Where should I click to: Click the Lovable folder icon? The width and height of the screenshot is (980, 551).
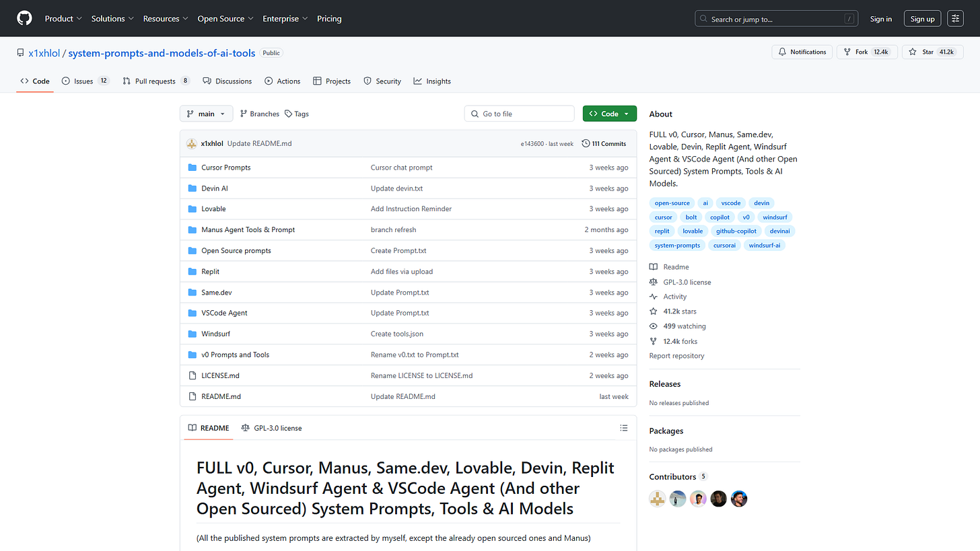pos(193,209)
